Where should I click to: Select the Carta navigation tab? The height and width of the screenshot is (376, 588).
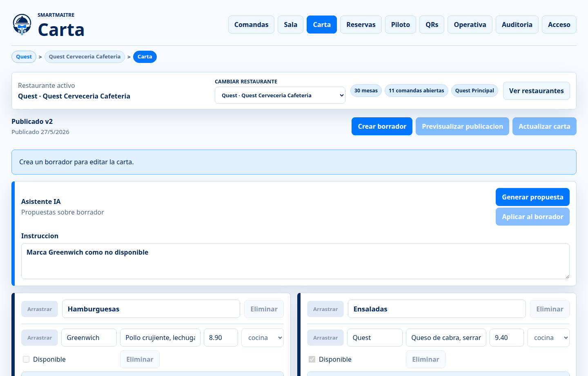pyautogui.click(x=322, y=25)
